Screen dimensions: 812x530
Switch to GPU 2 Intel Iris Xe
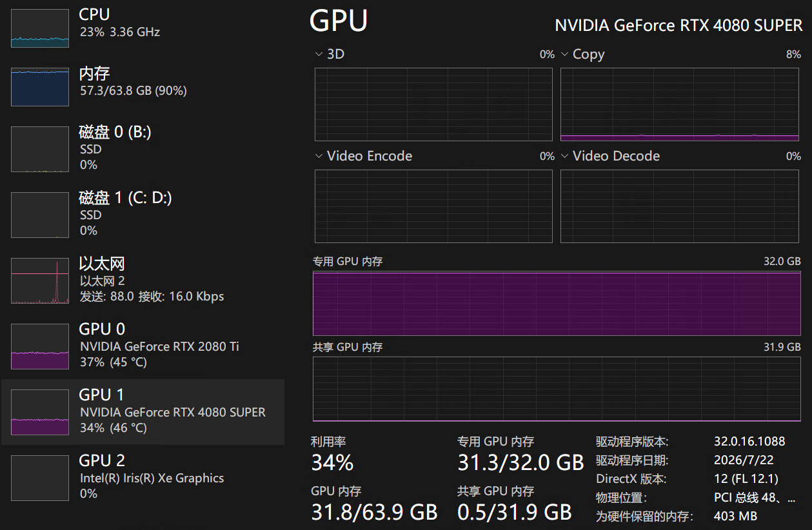tap(142, 477)
